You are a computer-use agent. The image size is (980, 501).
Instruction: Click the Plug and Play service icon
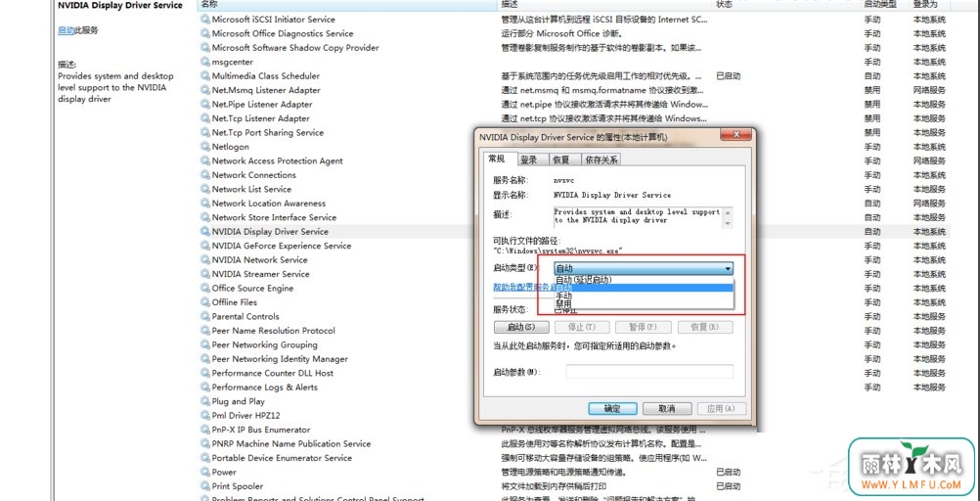point(205,401)
